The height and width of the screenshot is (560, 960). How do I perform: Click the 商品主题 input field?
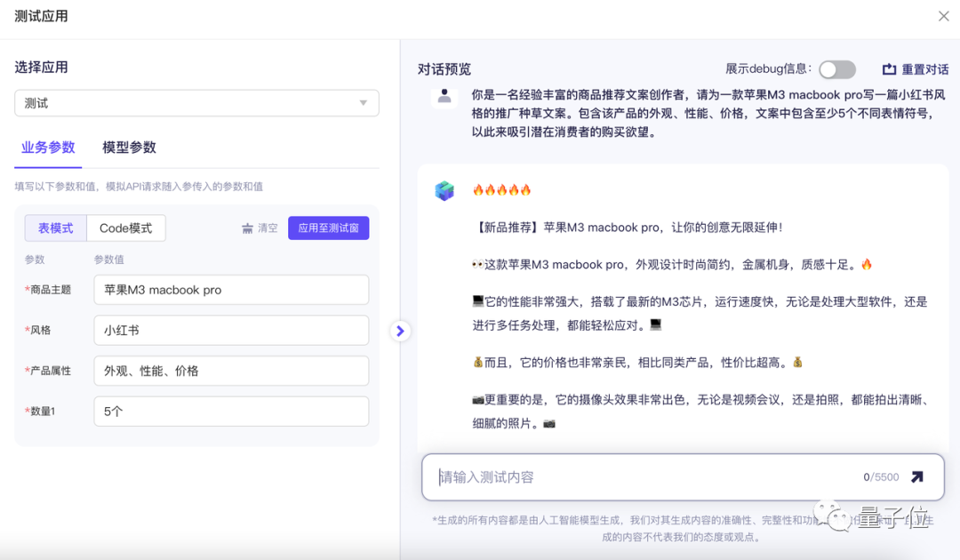(231, 289)
